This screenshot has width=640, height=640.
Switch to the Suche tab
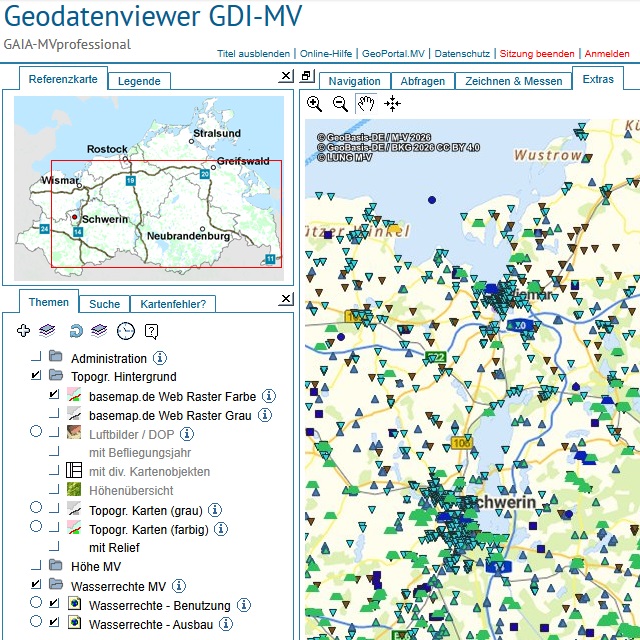point(104,304)
